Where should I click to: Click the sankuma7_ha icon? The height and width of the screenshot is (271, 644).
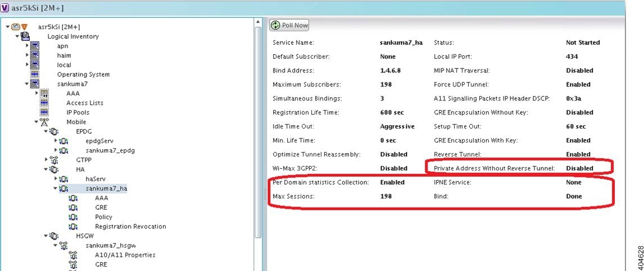click(x=64, y=188)
